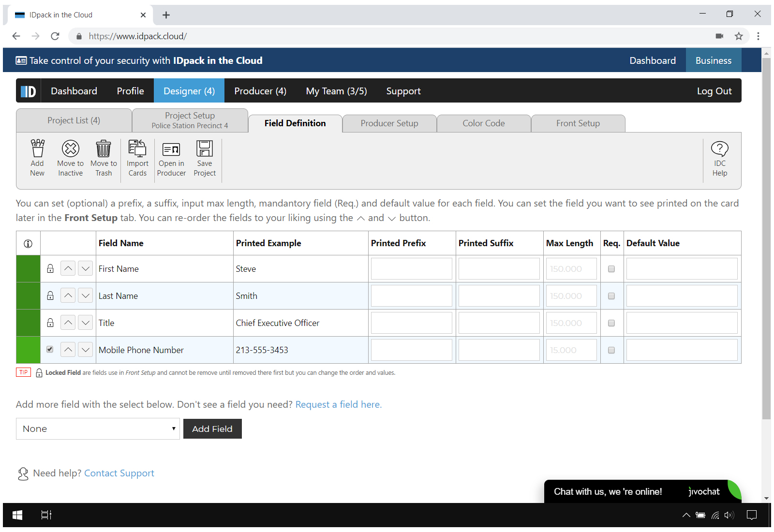
Task: Mark Title as required
Action: 611,323
